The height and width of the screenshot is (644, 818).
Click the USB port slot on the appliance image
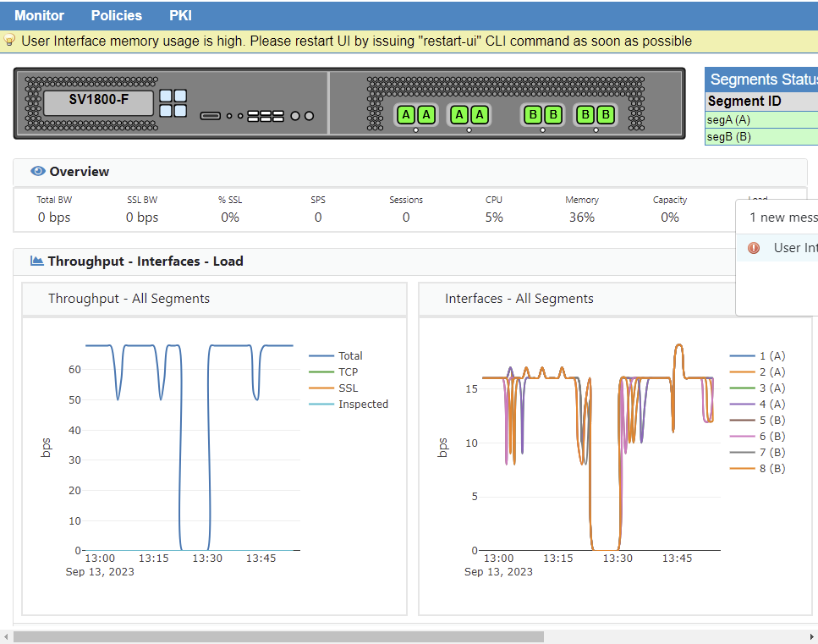point(211,115)
